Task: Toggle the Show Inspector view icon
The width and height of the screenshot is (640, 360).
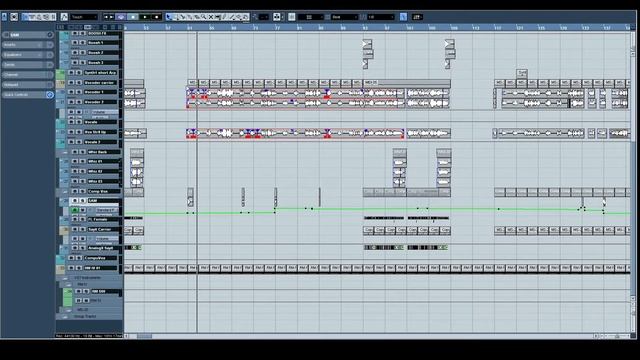Action: (x=25, y=17)
